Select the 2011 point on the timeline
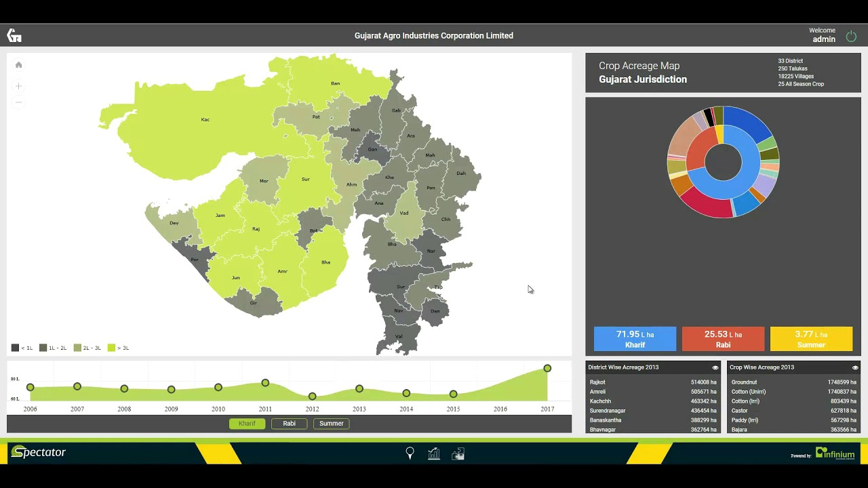This screenshot has height=488, width=868. pos(265,383)
